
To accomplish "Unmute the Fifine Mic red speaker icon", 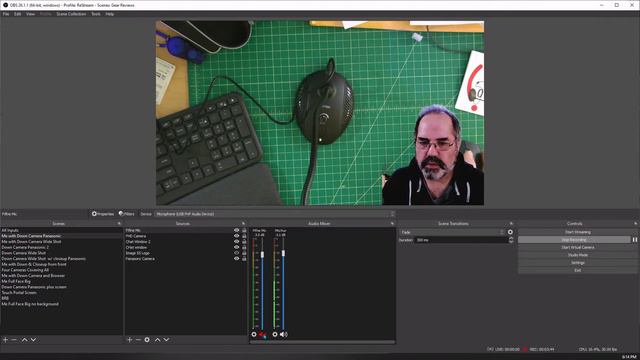I will 263,335.
